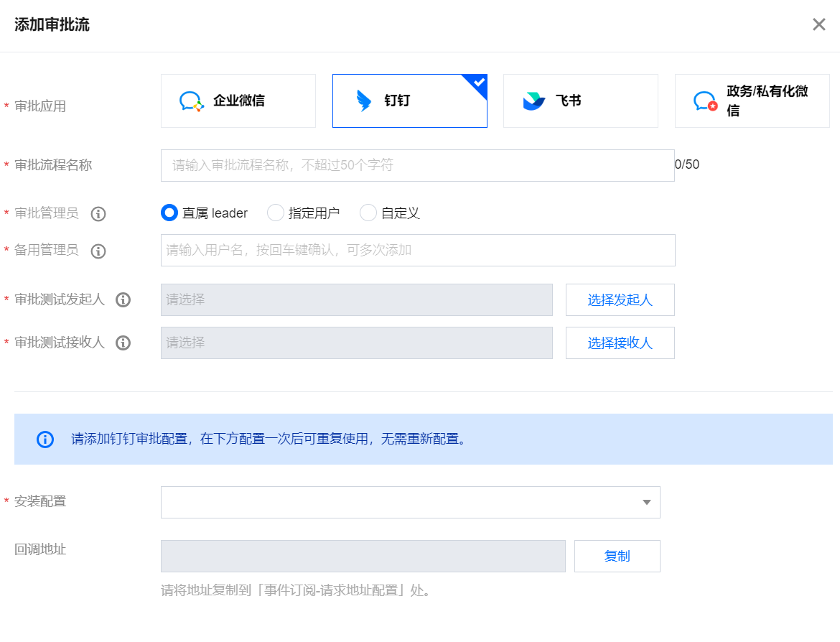Screen dimensions: 840x642
Task: Click the 政务/私有化微信 chat bubble icon
Action: click(705, 101)
